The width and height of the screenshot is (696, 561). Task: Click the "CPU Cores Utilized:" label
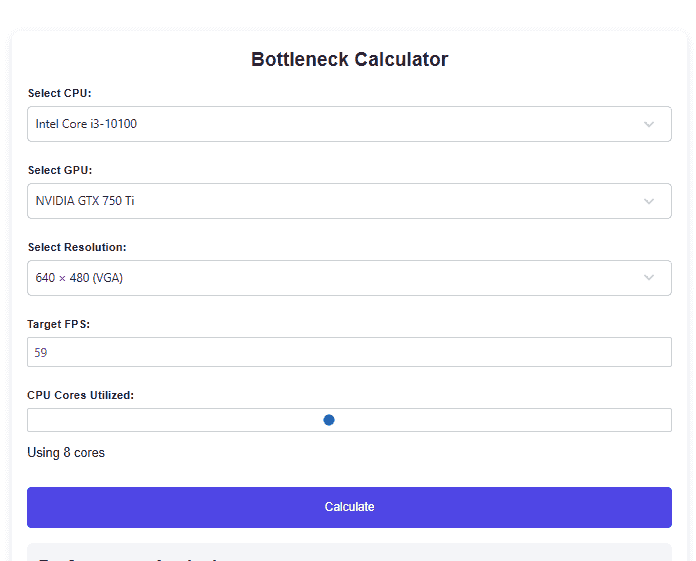[x=80, y=395]
